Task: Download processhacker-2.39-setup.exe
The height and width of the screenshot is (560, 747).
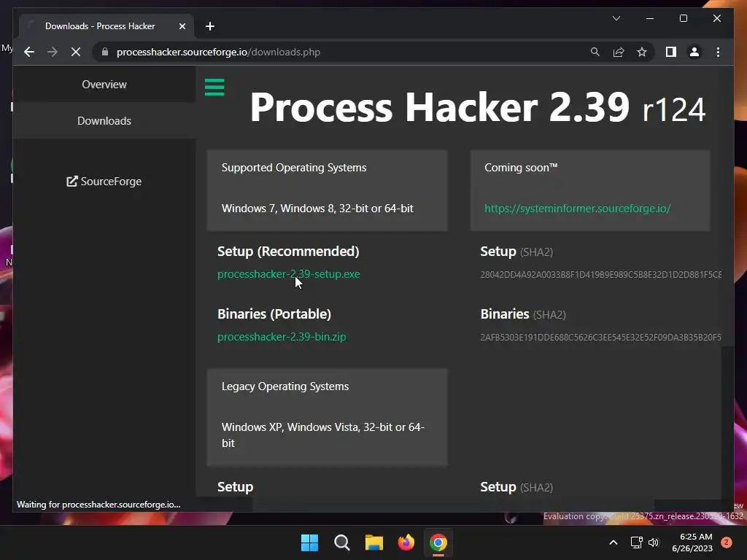Action: point(289,274)
